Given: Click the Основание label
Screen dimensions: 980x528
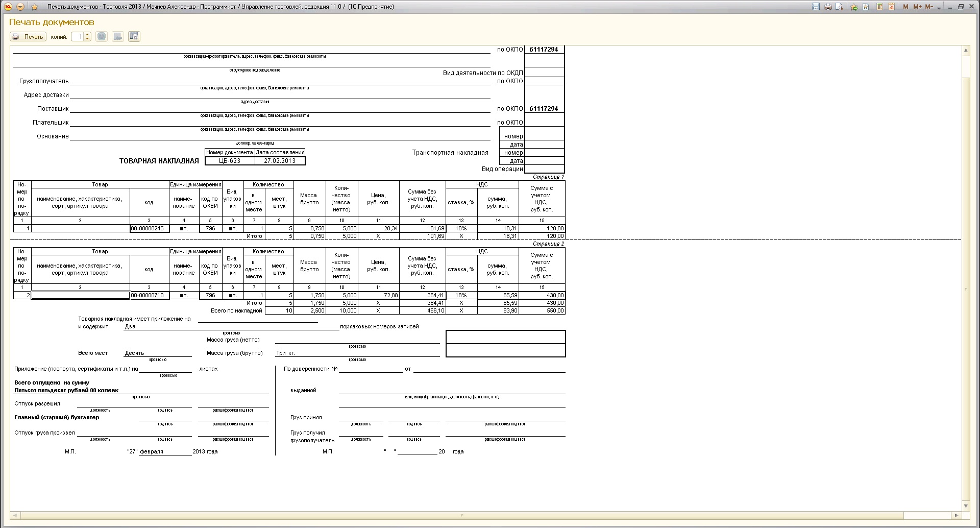Looking at the screenshot, I should 53,136.
